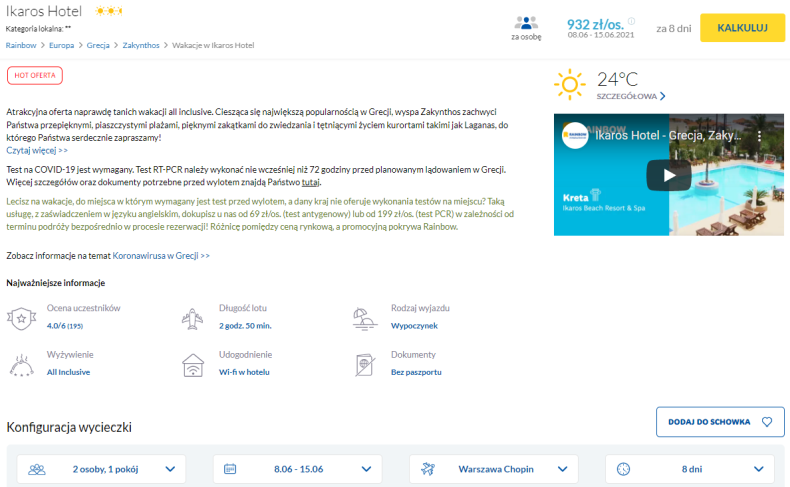Click the chevron in the date selector
790x487 pixels.
click(x=366, y=469)
